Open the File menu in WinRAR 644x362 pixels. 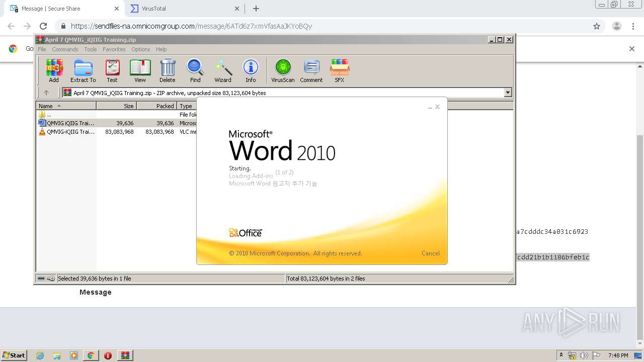[x=42, y=49]
